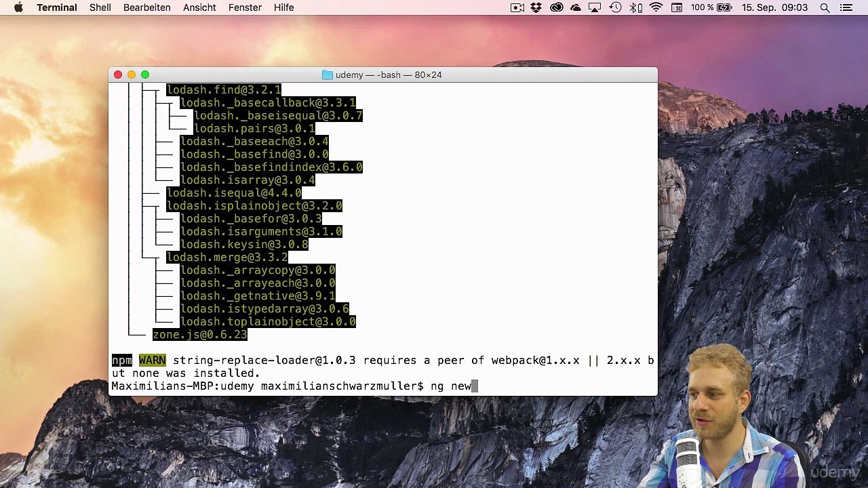868x488 pixels.
Task: Click the title text udemy — -bash — 80×24
Action: click(x=389, y=75)
